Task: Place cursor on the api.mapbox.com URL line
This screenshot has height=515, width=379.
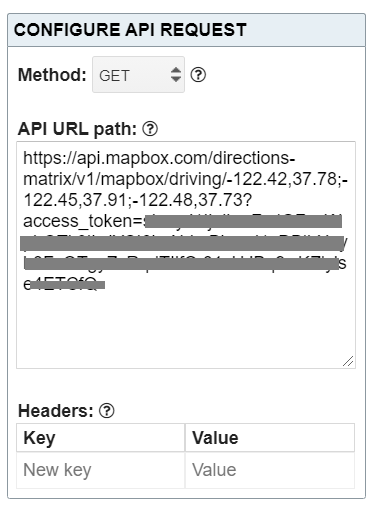Action: pos(159,158)
